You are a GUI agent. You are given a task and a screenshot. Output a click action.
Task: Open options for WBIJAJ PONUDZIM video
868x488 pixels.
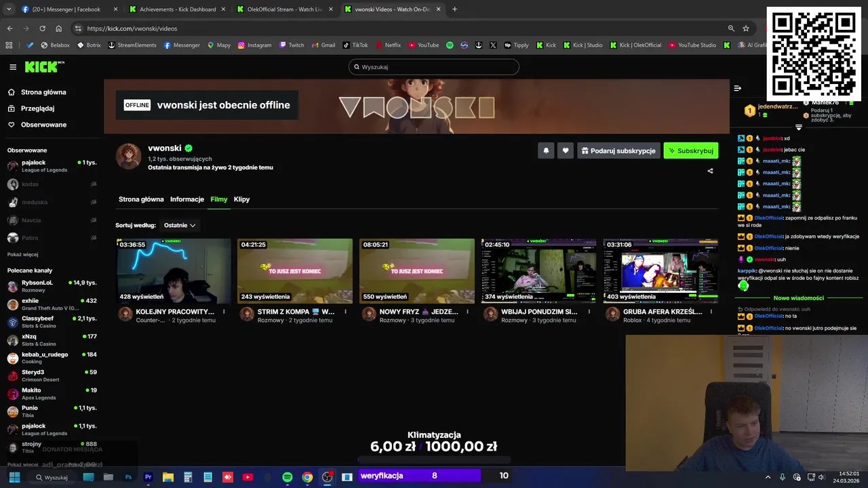tap(589, 312)
